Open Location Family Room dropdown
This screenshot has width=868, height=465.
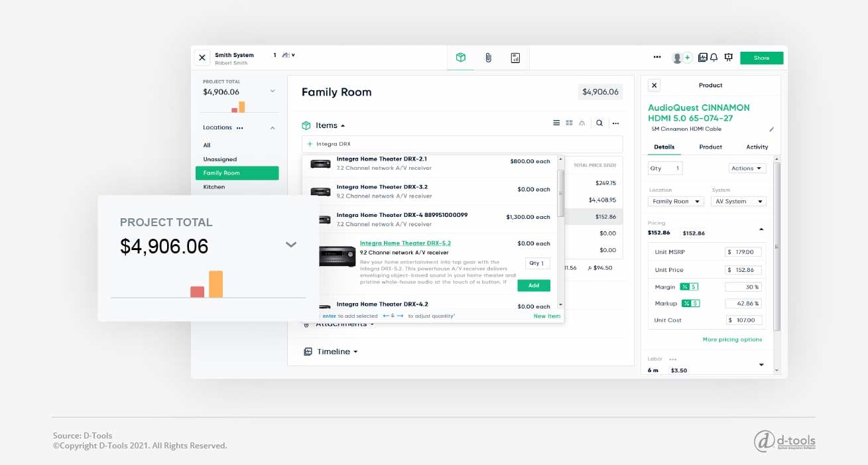point(676,202)
